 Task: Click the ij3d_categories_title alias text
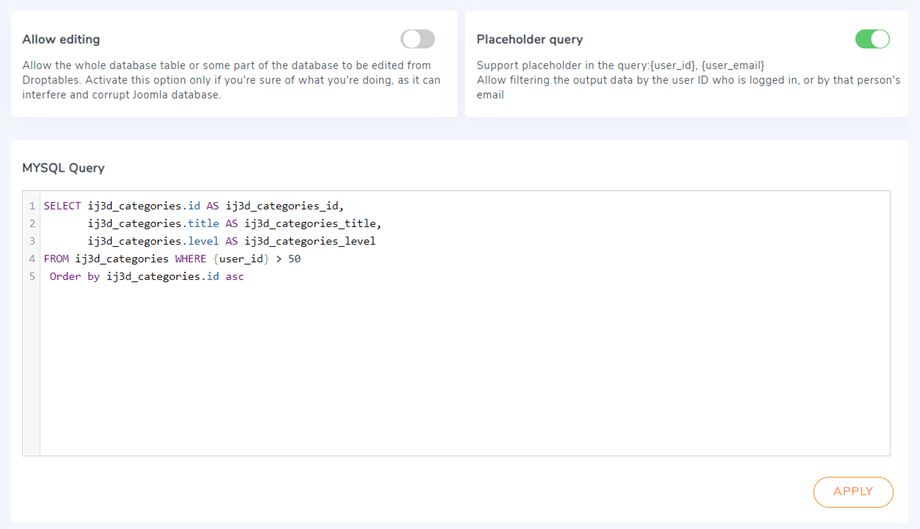tap(312, 224)
